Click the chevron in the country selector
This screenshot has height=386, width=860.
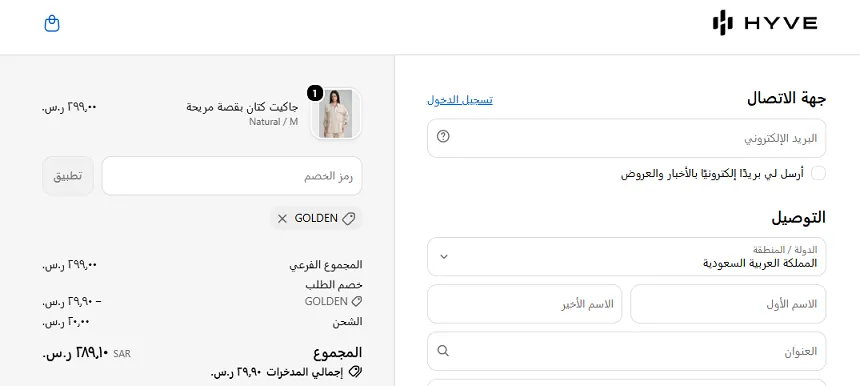pos(444,257)
